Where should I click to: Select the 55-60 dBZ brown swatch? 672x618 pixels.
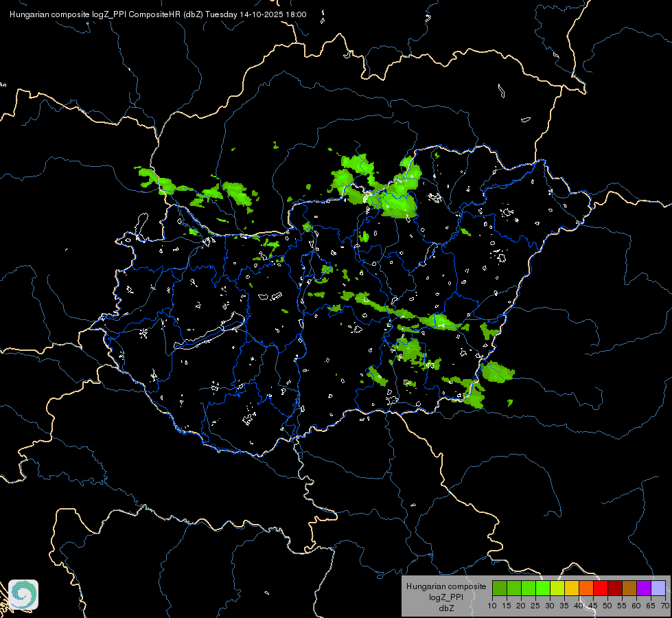[x=629, y=588]
